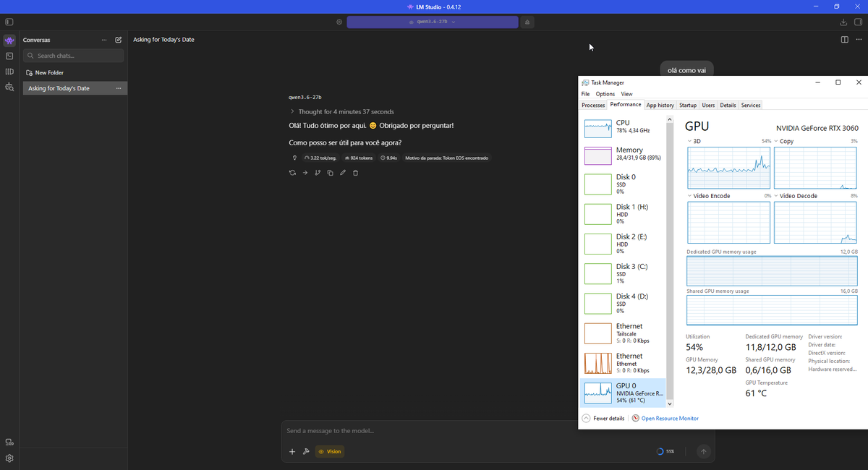Expand the Thought for 4 minutes 37 seconds section
Image resolution: width=868 pixels, height=470 pixels.
pos(341,112)
